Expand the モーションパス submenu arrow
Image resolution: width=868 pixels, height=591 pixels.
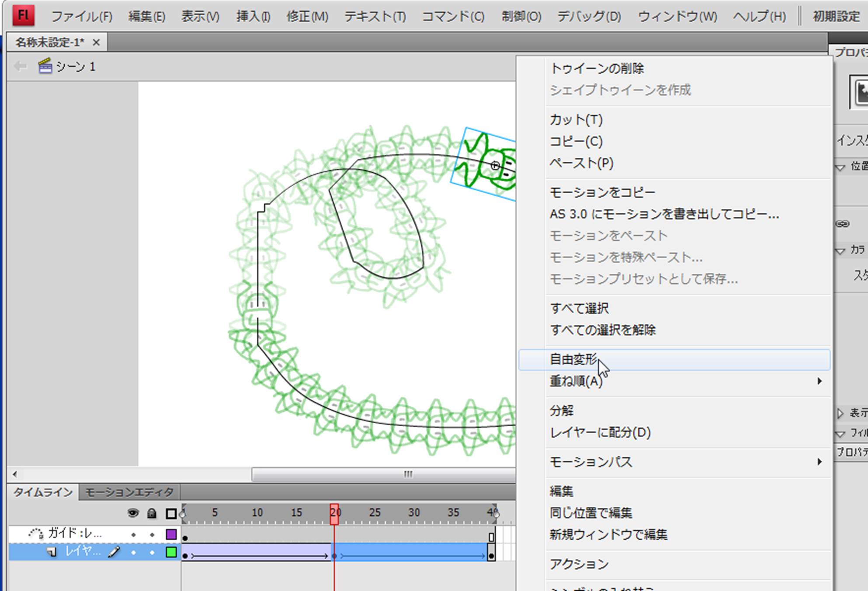819,462
